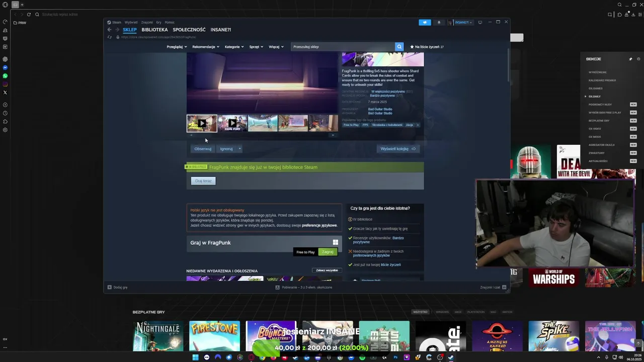
Task: Open Opera GX sidebar settings gear
Action: coord(5,130)
